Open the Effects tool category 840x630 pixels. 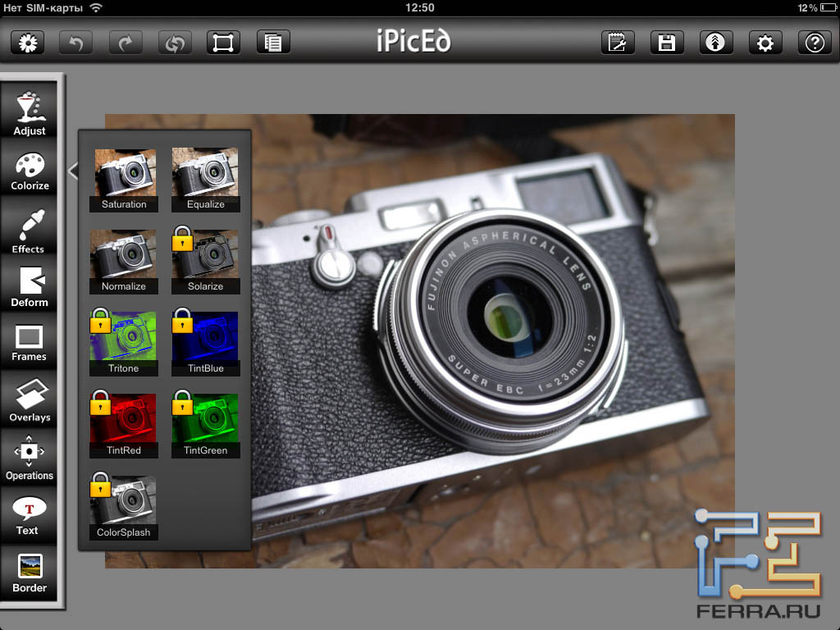point(29,226)
